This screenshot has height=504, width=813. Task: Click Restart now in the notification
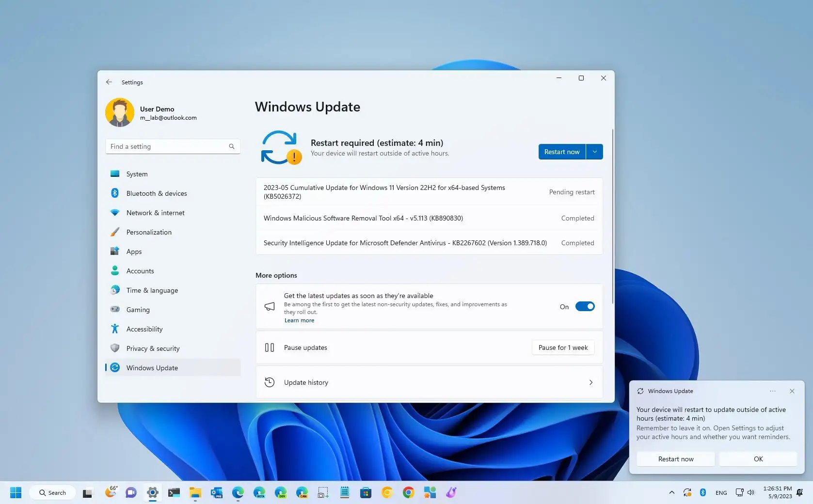(x=676, y=459)
